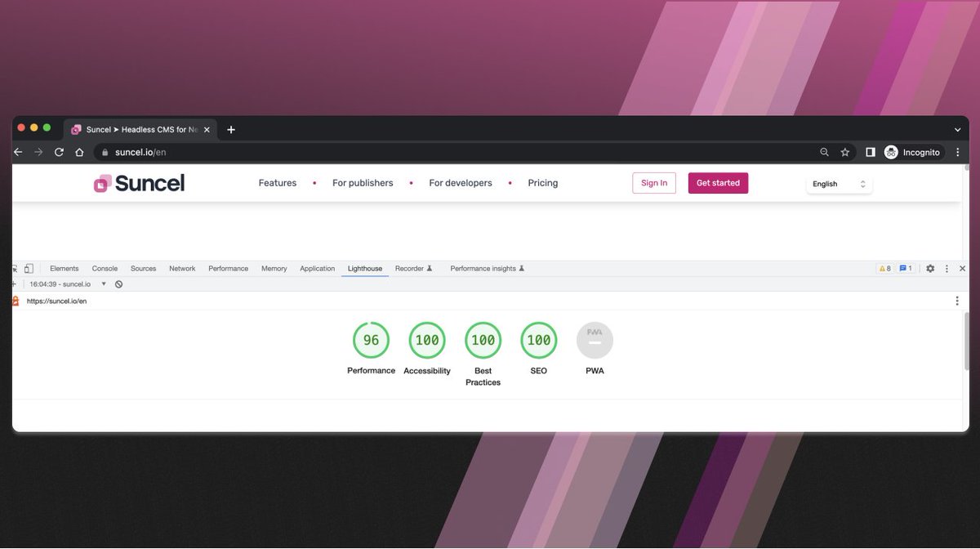The width and height of the screenshot is (980, 549).
Task: Open the English language dropdown
Action: click(839, 184)
